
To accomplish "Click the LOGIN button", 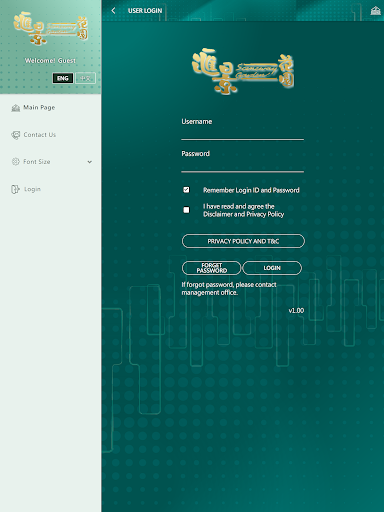I will 272,268.
